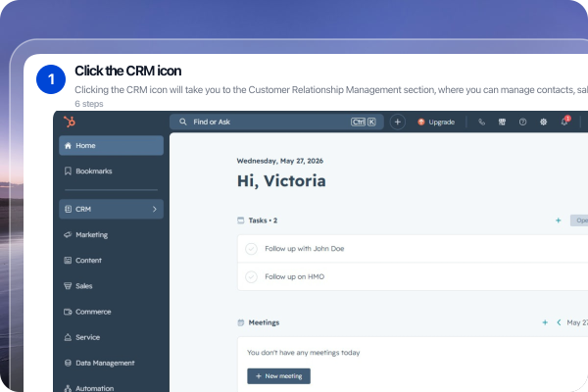This screenshot has width=588, height=392.
Task: Open the phone calling icon
Action: [x=481, y=122]
